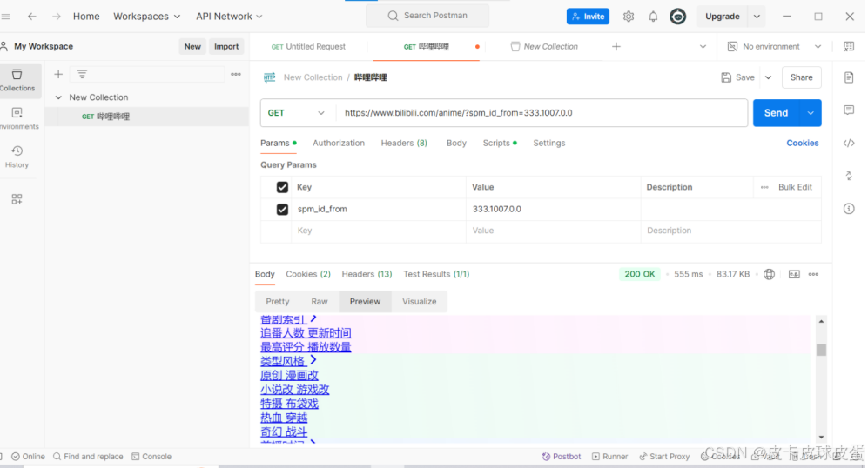Open the tabs overflow chevron
This screenshot has height=468, width=868.
703,46
